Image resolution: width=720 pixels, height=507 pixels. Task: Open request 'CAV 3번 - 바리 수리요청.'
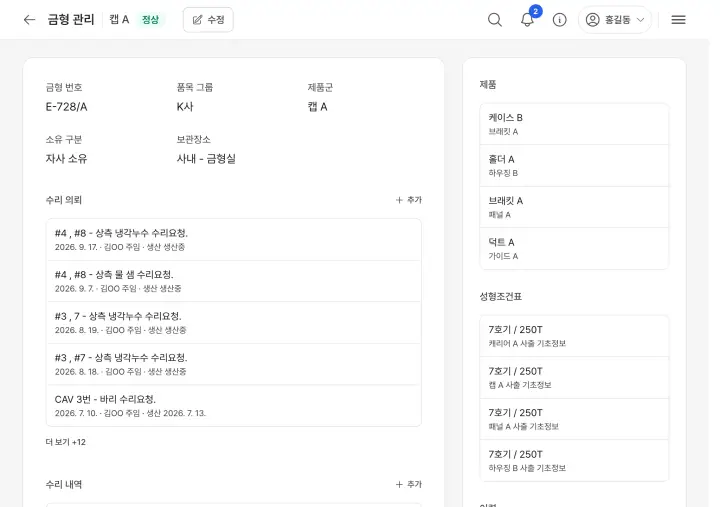[x=234, y=406]
